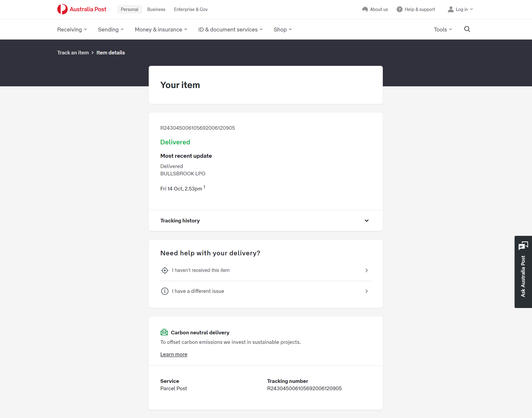Select I haven't received this item
Viewport: 532px width, 418px height.
201,270
